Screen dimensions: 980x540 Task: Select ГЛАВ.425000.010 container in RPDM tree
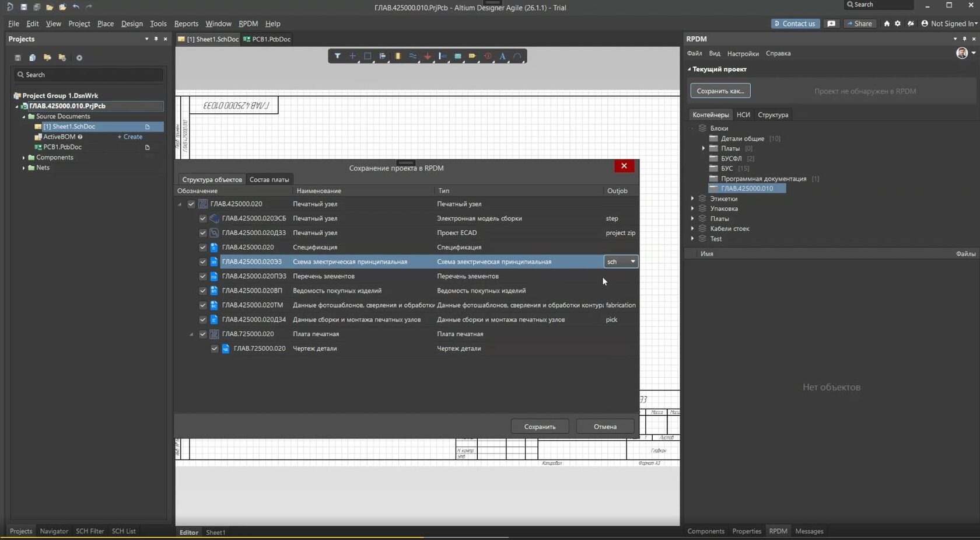click(747, 189)
